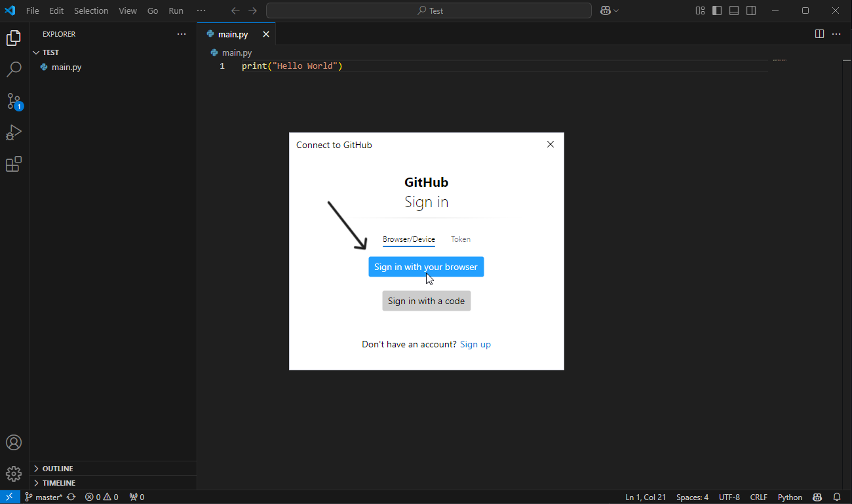The width and height of the screenshot is (852, 504).
Task: Open the Selection menu
Action: pyautogui.click(x=91, y=10)
